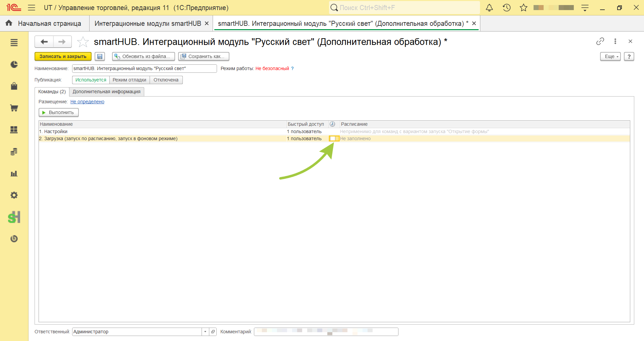The image size is (644, 341).
Task: Select row 2. Загрузка command
Action: pyautogui.click(x=334, y=138)
